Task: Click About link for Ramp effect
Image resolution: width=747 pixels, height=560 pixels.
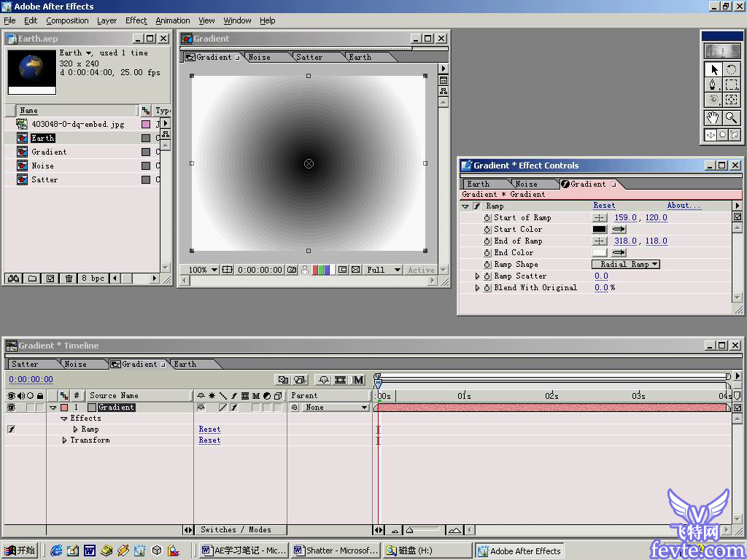Action: pos(684,206)
